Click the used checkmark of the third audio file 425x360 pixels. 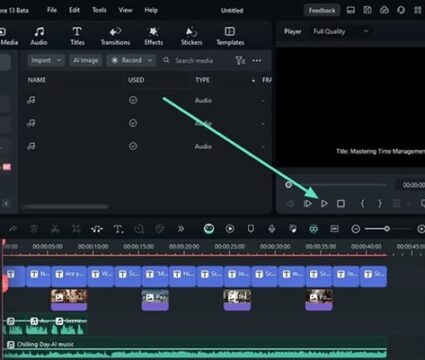133,146
